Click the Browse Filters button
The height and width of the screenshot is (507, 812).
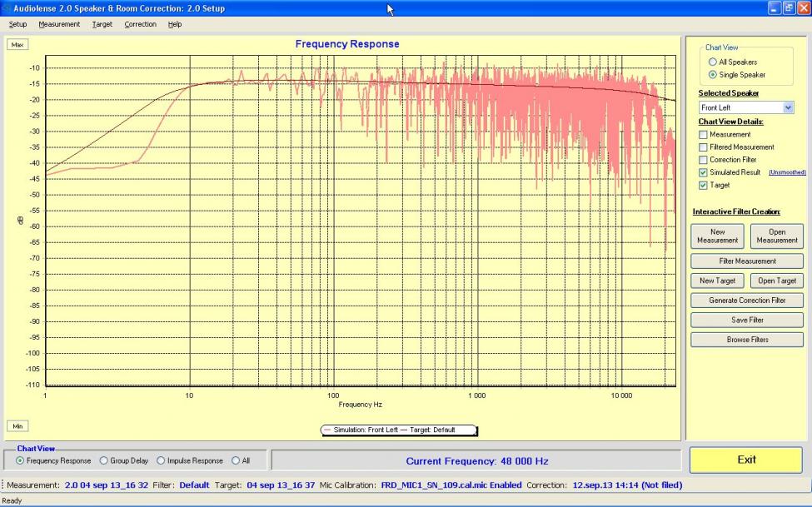tap(747, 340)
